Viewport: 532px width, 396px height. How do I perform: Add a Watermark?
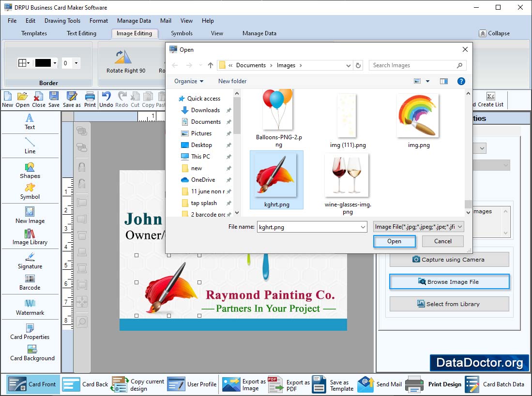(x=30, y=307)
